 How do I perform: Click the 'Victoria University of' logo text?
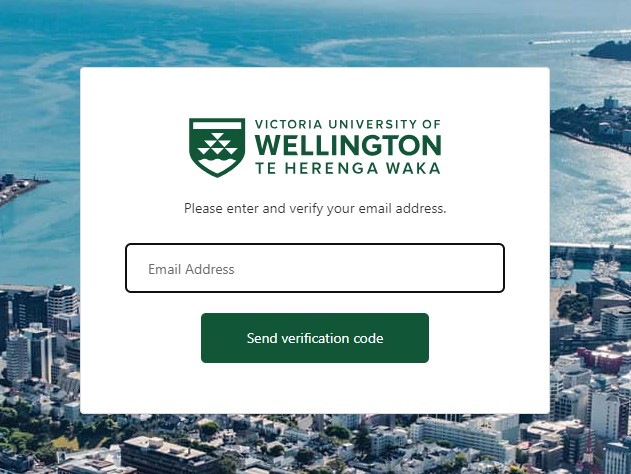tap(347, 124)
